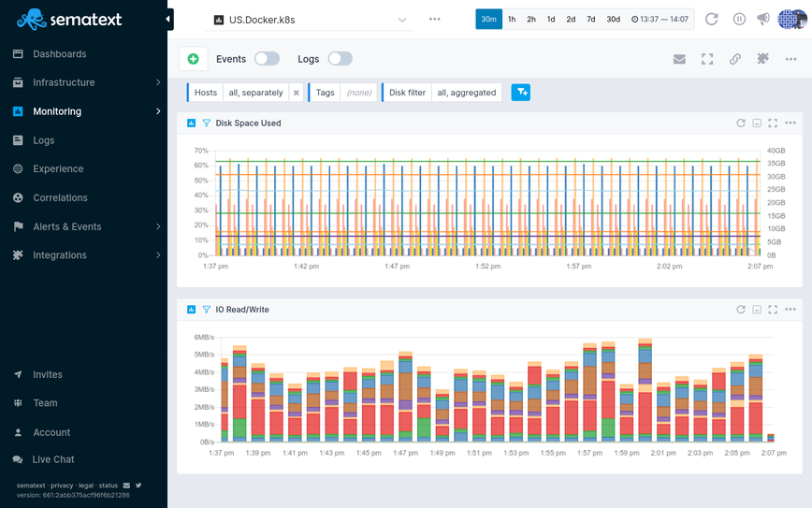Viewport: 812px width, 508px height.
Task: Expand the Infrastructure submenu chevron
Action: 158,82
